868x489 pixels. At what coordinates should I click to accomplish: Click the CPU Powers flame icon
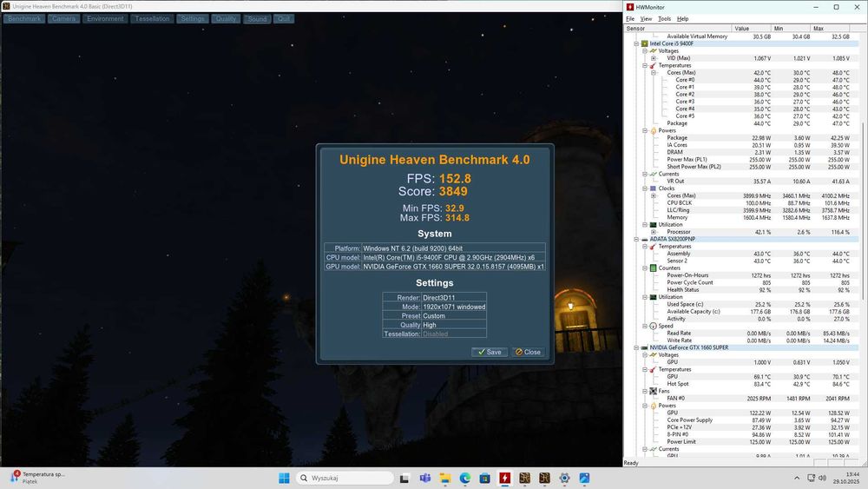pos(654,130)
